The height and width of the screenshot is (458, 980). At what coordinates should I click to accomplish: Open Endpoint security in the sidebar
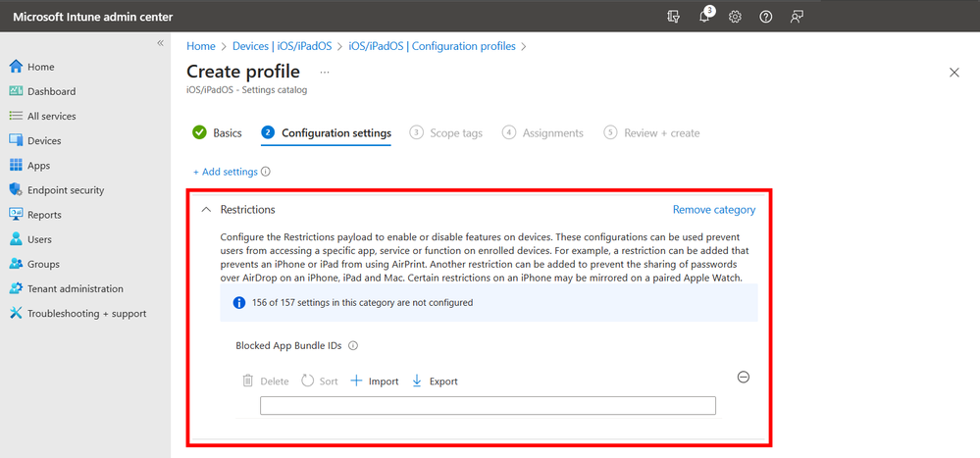tap(57, 190)
